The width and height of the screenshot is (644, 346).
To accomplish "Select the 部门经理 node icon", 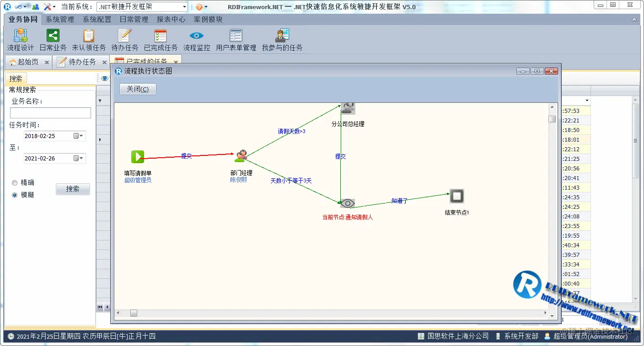I will point(241,156).
